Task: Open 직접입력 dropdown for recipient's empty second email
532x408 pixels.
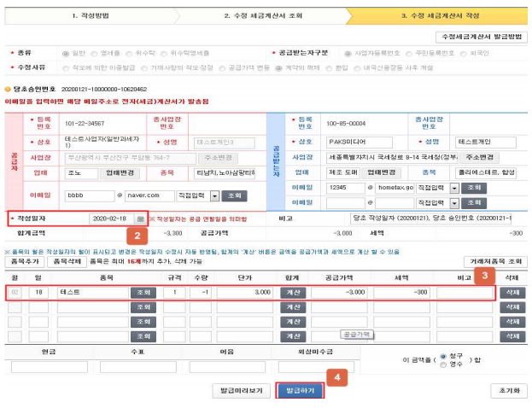Action: [438, 203]
